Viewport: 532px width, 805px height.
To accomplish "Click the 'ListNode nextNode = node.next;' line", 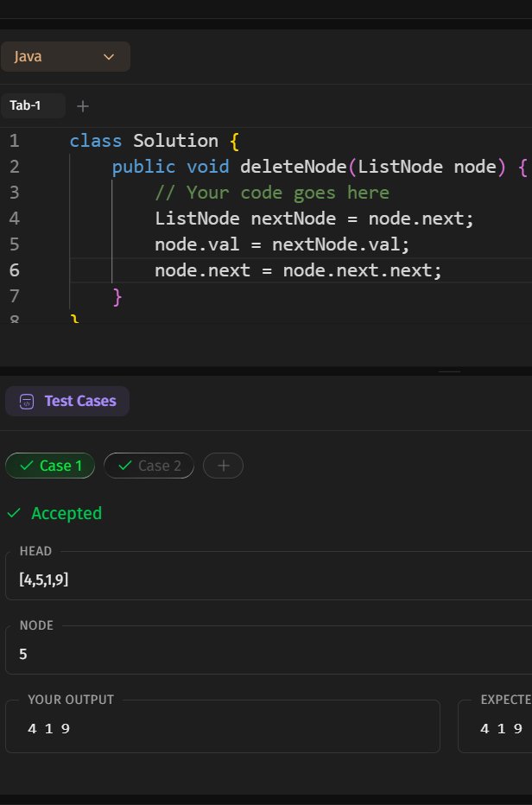I will (x=314, y=219).
